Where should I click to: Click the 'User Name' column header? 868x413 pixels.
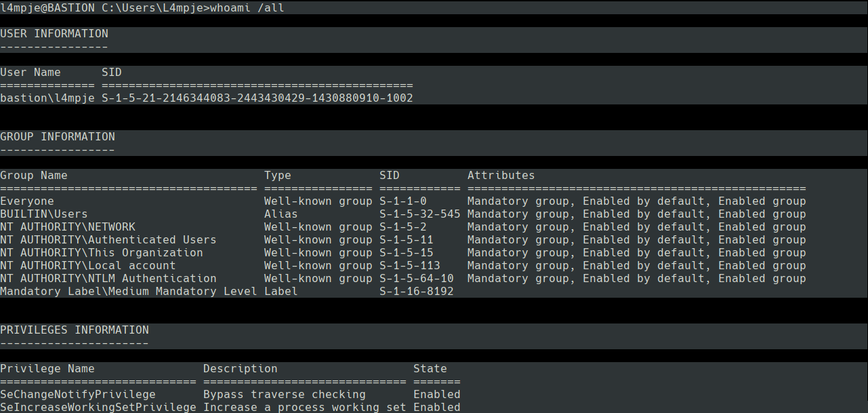(x=30, y=73)
